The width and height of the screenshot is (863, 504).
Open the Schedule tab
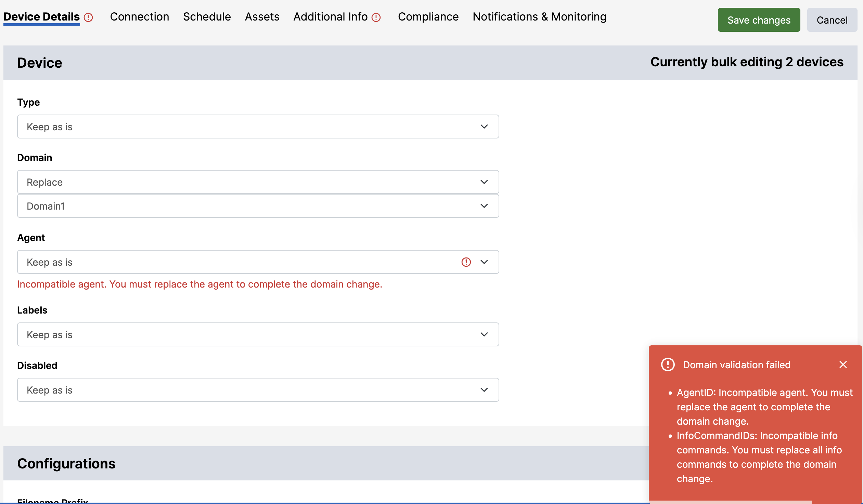207,17
